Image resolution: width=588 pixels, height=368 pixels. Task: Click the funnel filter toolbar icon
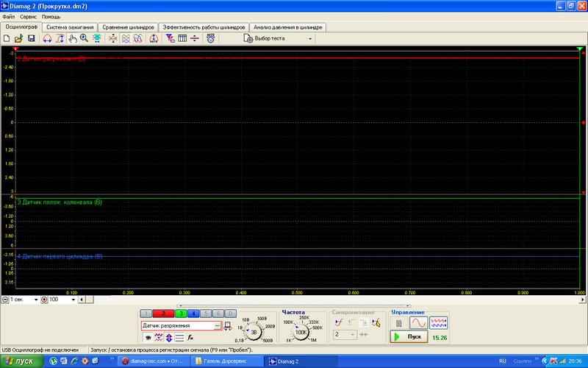(x=171, y=38)
